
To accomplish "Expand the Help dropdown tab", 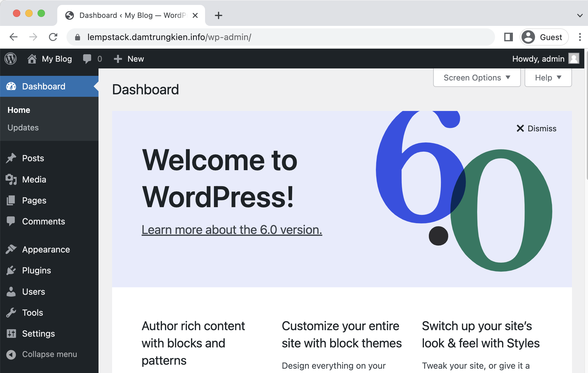I will coord(548,78).
